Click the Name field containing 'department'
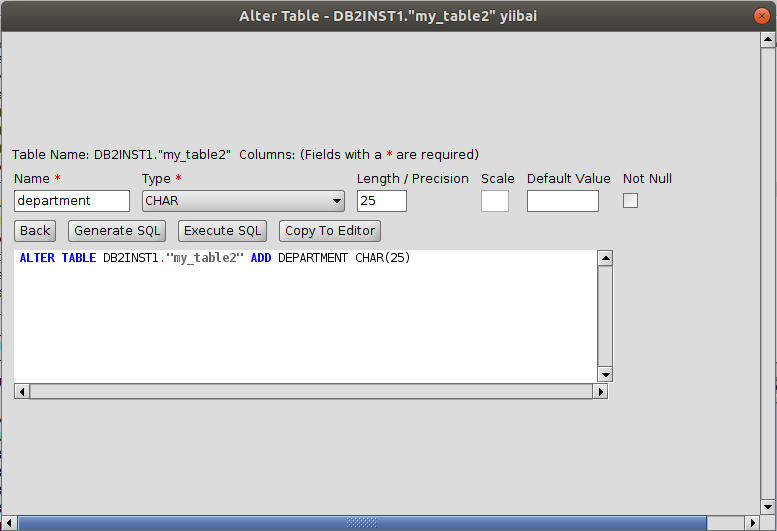The width and height of the screenshot is (777, 531). coord(72,201)
